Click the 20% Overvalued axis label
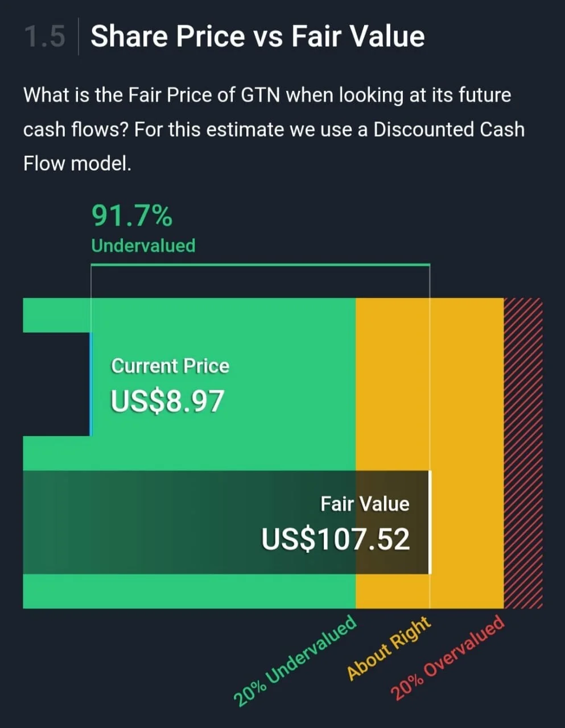 click(x=448, y=657)
